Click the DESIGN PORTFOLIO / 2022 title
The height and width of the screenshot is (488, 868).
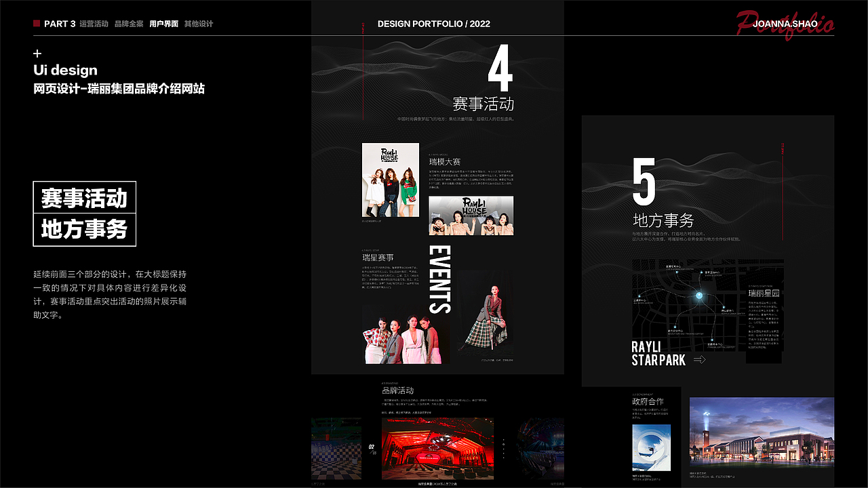point(434,24)
